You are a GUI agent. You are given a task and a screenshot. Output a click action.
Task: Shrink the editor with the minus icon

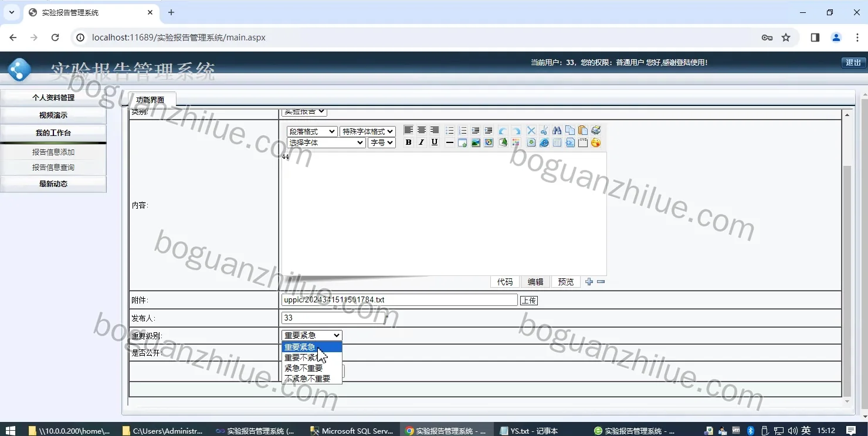601,282
